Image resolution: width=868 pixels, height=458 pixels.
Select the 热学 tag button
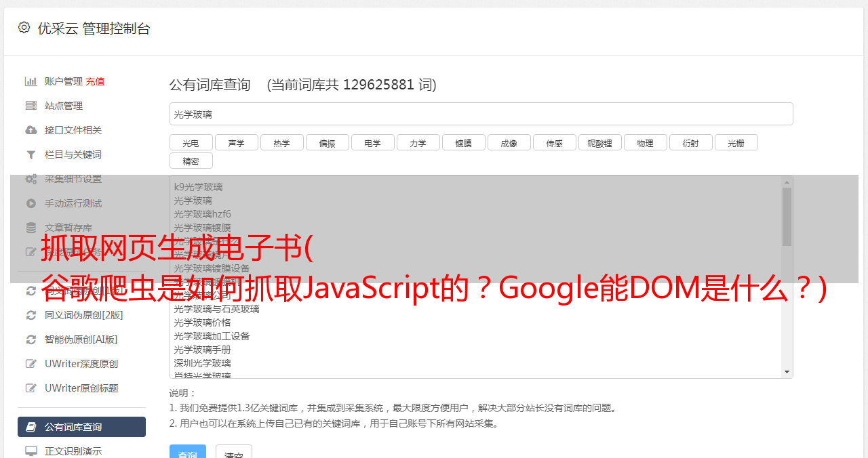281,143
